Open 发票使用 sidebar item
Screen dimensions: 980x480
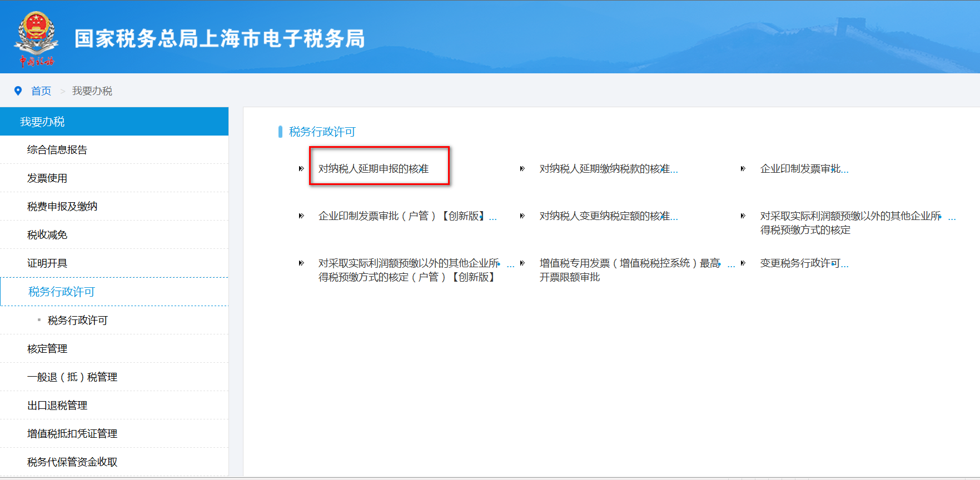(114, 178)
